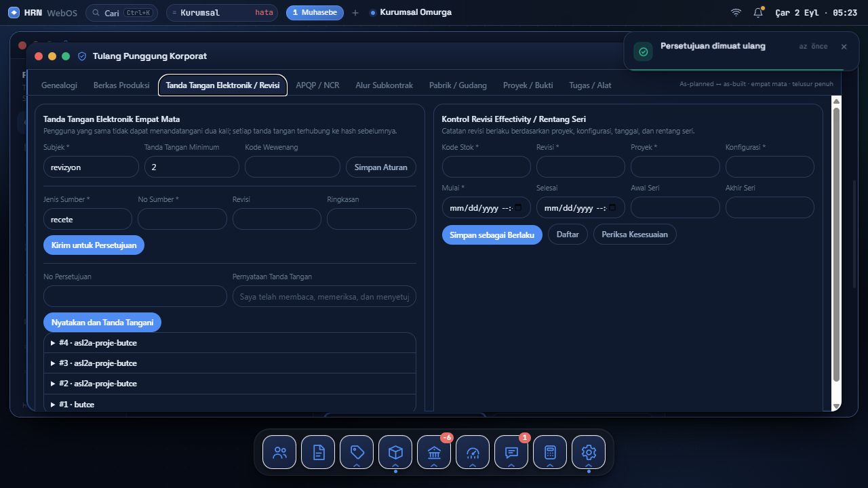Expand the #2 asl2a-proje-butce entry
Image resolution: width=868 pixels, height=488 pixels.
click(x=230, y=384)
